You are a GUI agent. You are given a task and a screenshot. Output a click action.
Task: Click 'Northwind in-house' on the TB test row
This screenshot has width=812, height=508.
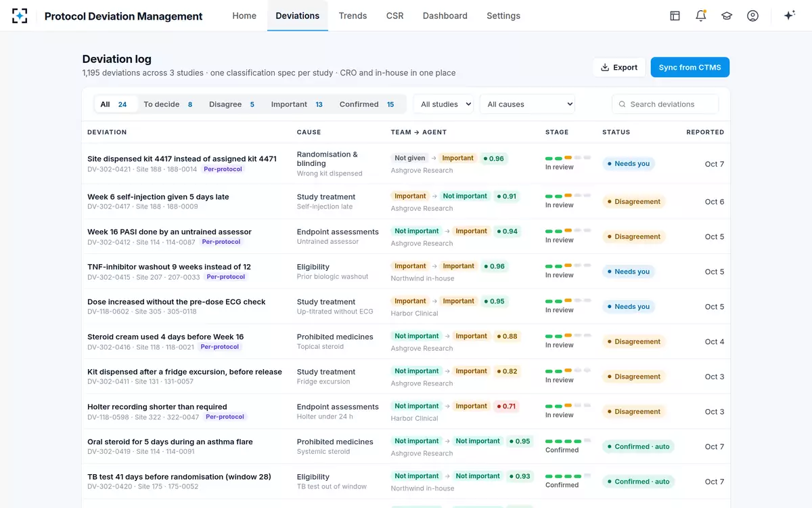422,488
